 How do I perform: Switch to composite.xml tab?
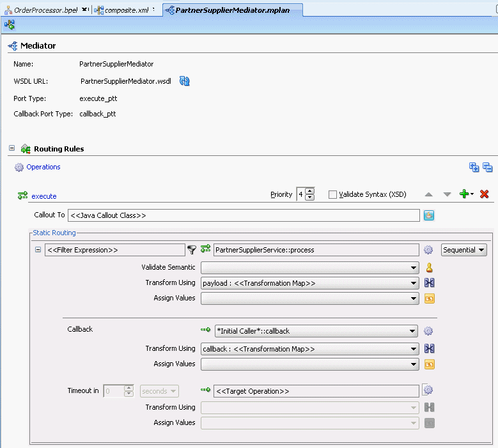[x=127, y=10]
